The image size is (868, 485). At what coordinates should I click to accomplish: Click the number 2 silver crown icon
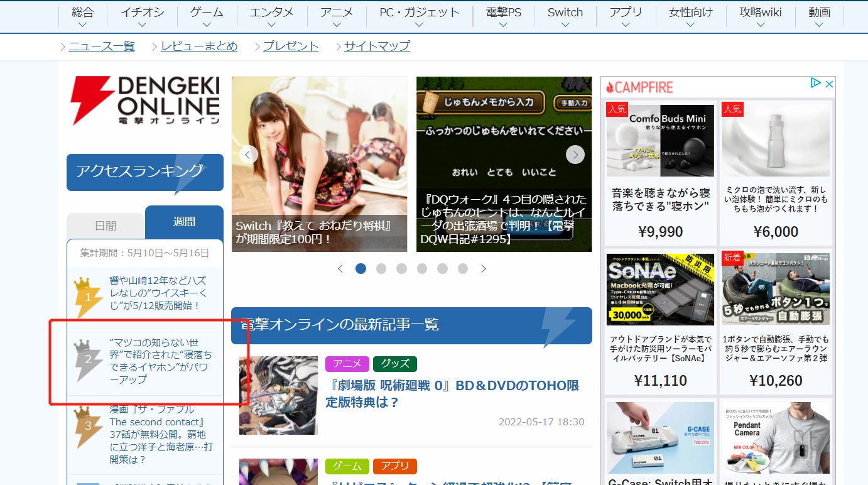pyautogui.click(x=88, y=360)
